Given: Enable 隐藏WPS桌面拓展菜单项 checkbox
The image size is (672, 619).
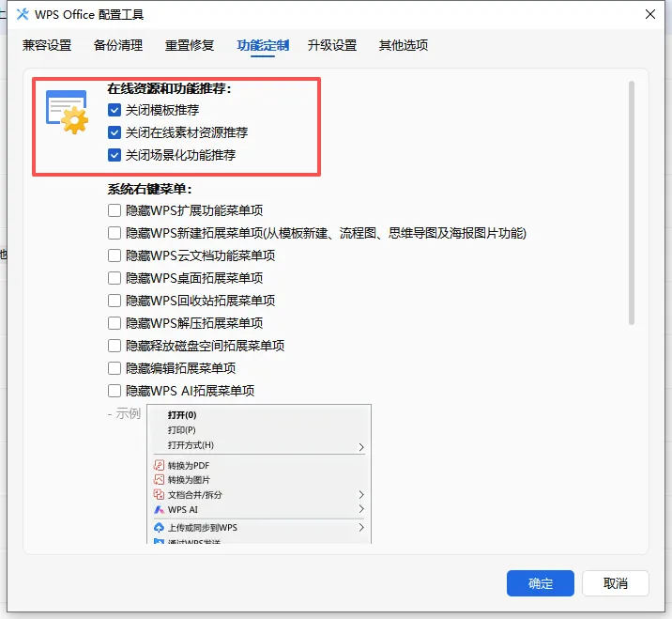Looking at the screenshot, I should (115, 278).
